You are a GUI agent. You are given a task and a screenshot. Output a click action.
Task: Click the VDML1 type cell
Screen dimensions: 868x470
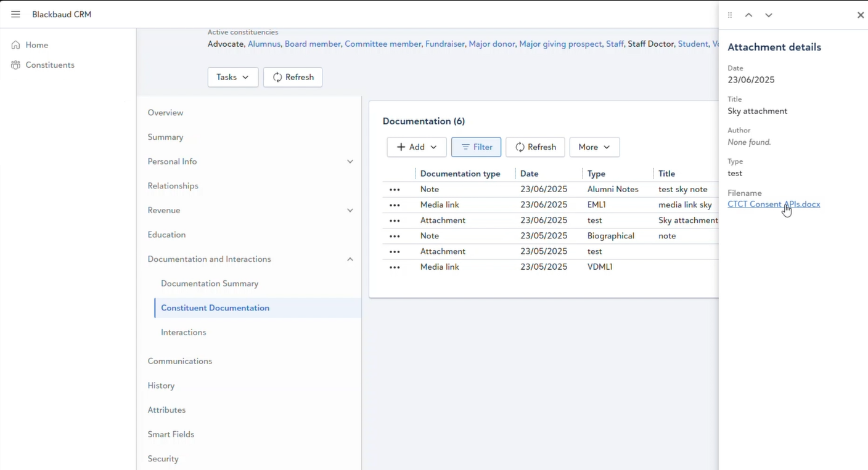(x=600, y=267)
